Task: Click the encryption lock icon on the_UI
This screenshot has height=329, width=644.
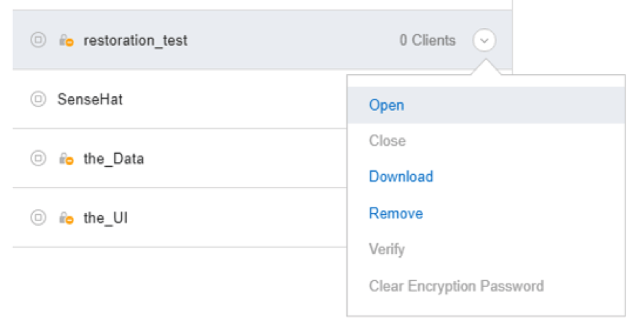Action: [x=66, y=218]
